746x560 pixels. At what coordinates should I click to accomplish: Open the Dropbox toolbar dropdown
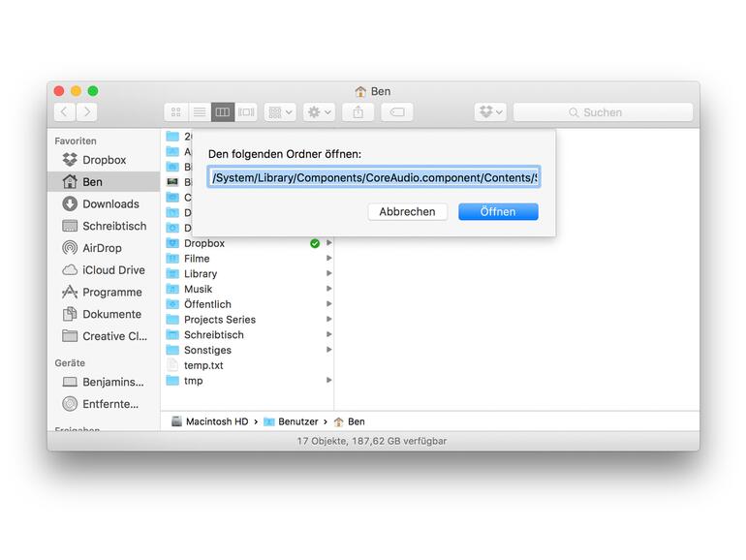pyautogui.click(x=490, y=112)
